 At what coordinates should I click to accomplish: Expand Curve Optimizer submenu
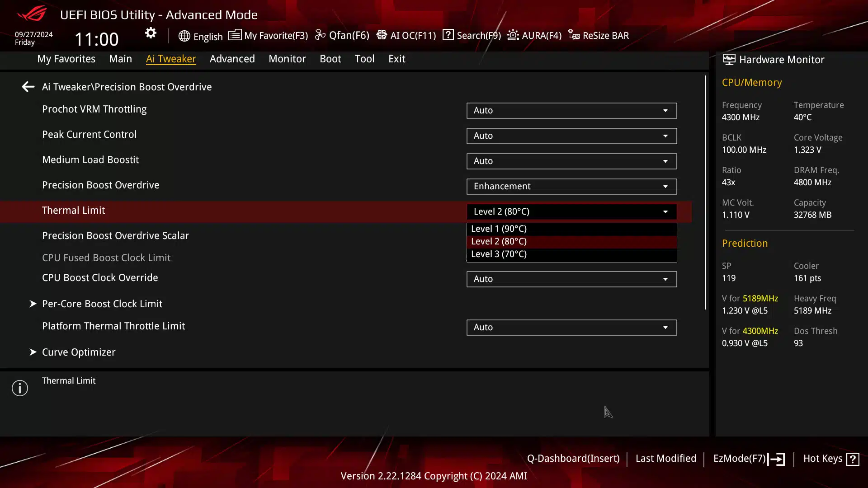point(79,352)
